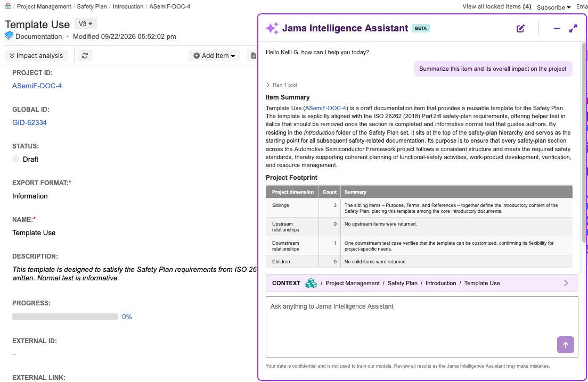The width and height of the screenshot is (588, 382).
Task: Click the gray progress bar
Action: click(65, 317)
